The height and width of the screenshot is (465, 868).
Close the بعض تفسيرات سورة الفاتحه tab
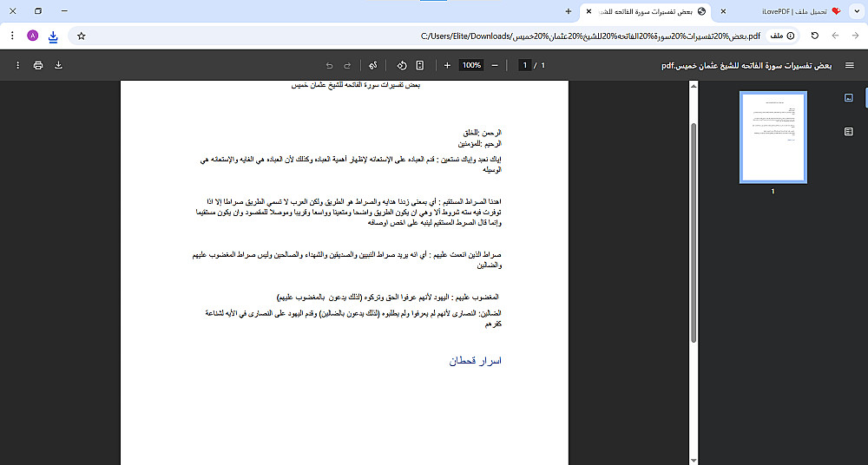[589, 11]
